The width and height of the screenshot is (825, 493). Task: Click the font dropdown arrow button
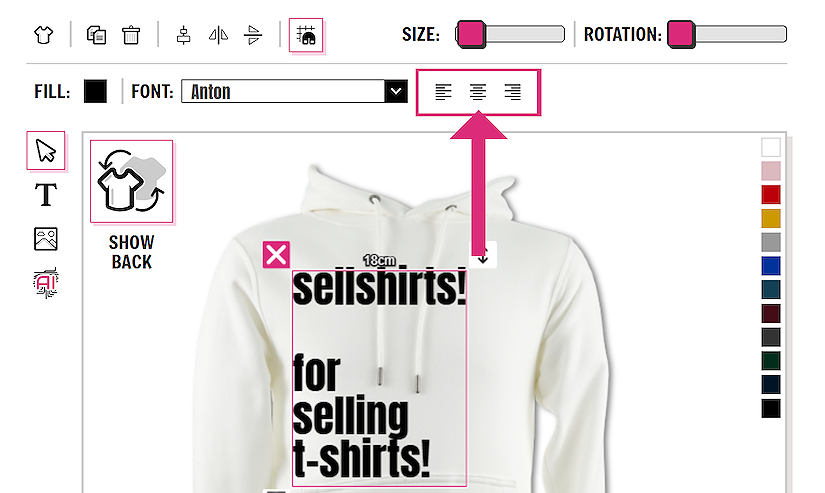tap(396, 92)
